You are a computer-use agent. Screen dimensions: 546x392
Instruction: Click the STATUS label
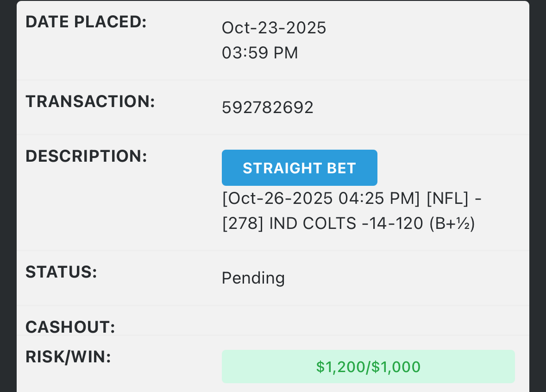tap(61, 272)
